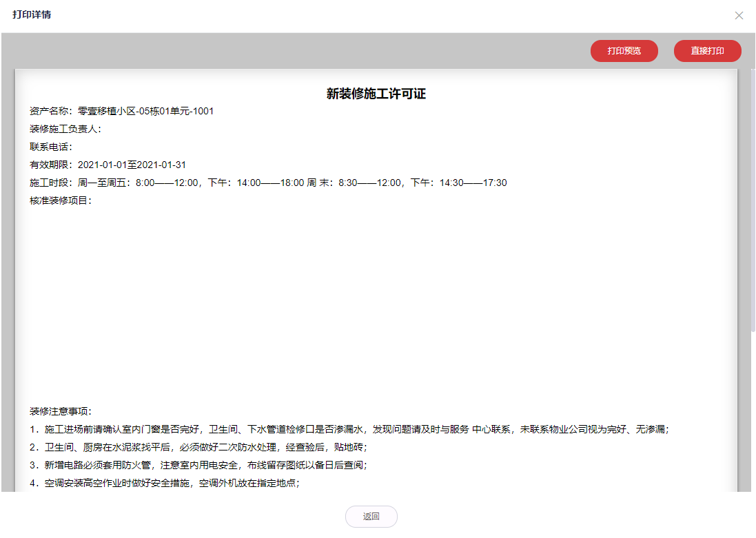The image size is (756, 538).
Task: Click the 打印预览 button
Action: point(624,51)
